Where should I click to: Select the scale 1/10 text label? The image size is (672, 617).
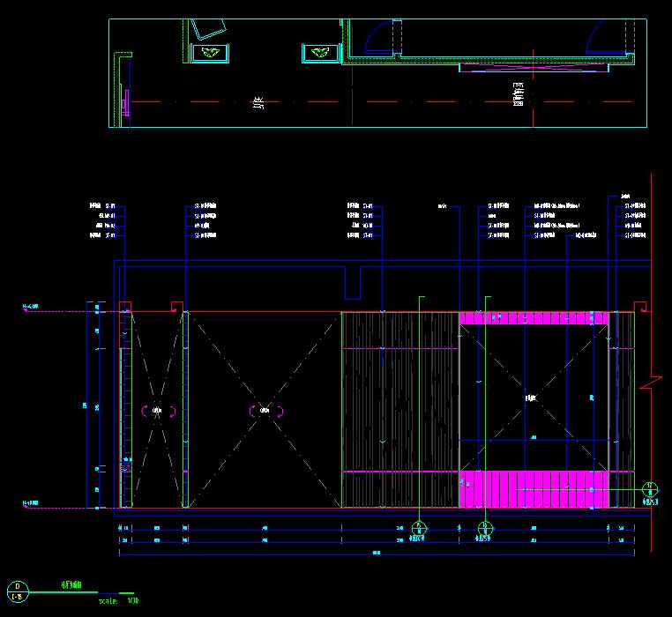point(120,601)
